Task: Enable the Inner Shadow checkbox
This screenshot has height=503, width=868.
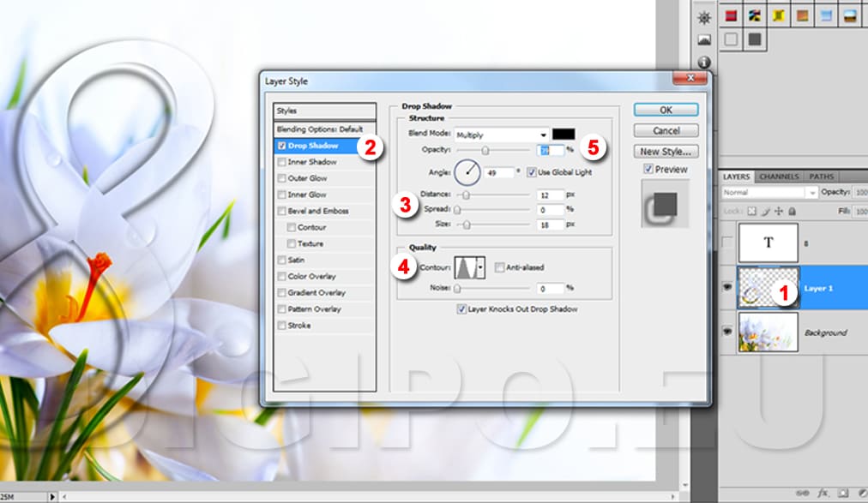Action: 282,162
